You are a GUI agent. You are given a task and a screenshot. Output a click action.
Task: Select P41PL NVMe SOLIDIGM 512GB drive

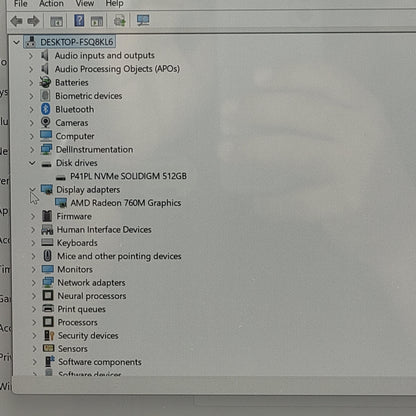click(128, 176)
